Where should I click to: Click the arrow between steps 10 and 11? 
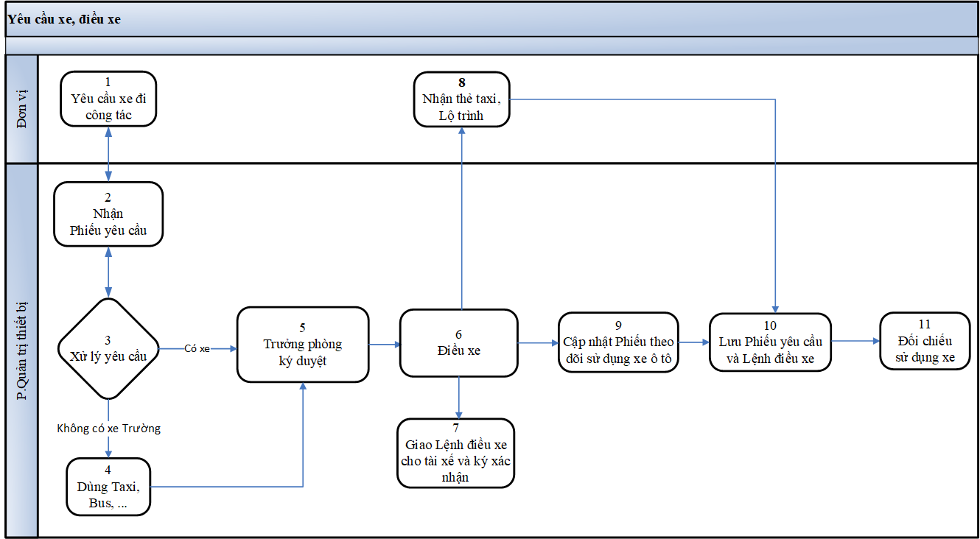tap(855, 342)
